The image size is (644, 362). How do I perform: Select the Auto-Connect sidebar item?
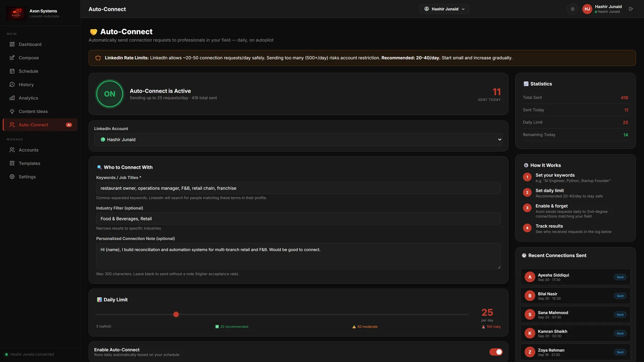[40, 125]
